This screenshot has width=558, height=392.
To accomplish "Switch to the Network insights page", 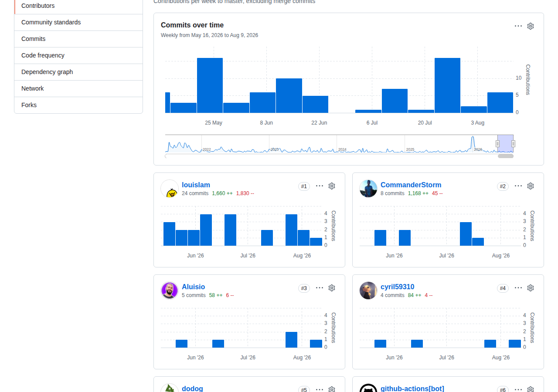I will click(78, 88).
